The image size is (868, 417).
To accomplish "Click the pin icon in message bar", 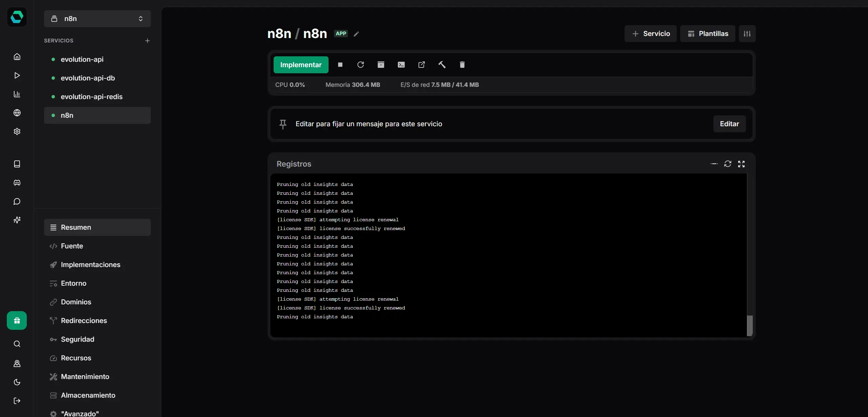I will coord(283,124).
